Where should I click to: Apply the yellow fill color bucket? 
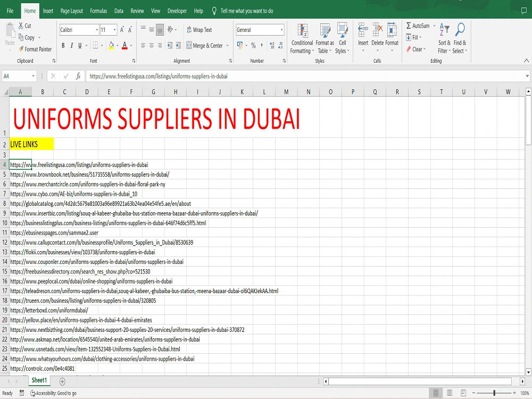click(111, 45)
